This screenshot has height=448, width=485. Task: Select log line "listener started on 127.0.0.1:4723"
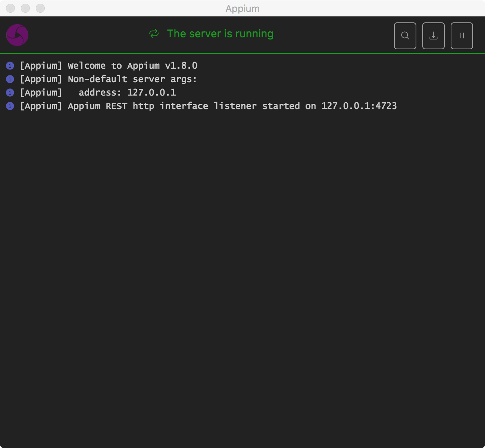pos(305,106)
